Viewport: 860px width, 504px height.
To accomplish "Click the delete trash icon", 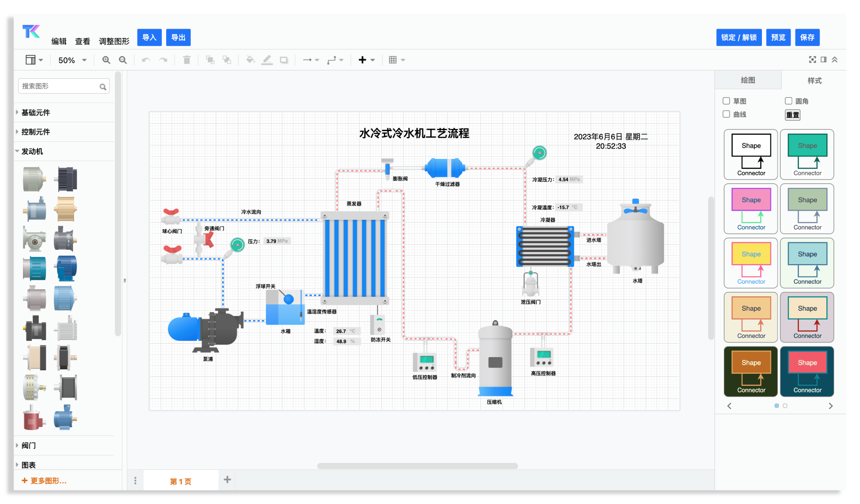I will coord(187,60).
